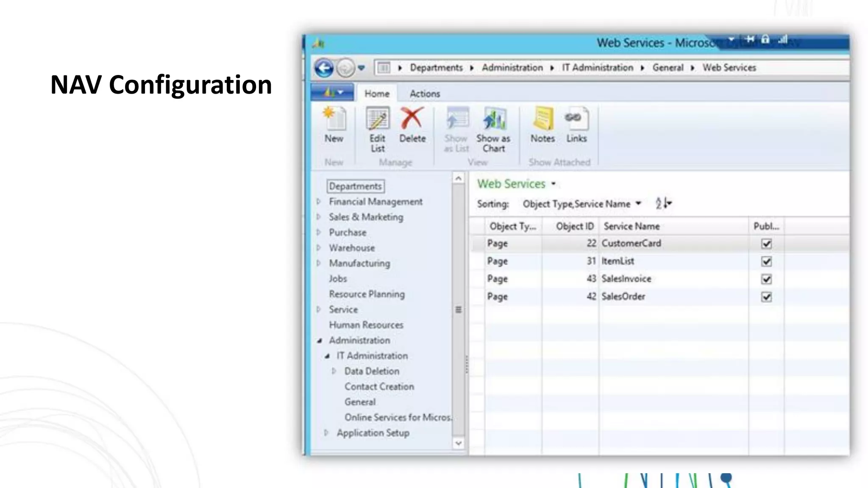The image size is (868, 488).
Task: Open the Notes attachment icon
Action: coord(542,119)
